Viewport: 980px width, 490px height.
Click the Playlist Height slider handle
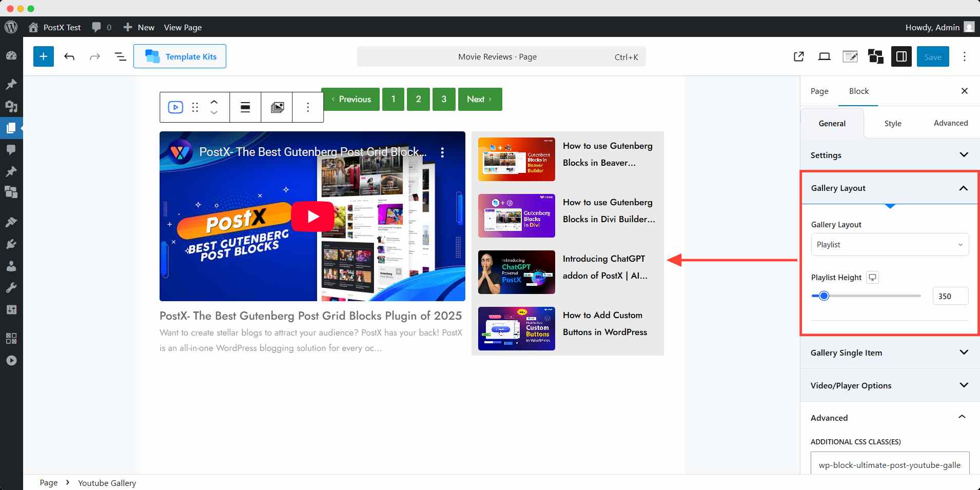pyautogui.click(x=824, y=296)
